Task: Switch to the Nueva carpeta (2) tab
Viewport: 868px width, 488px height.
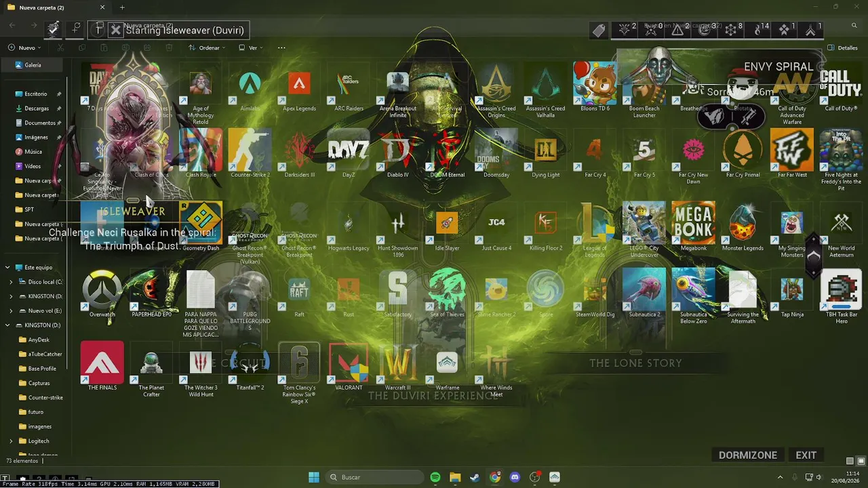Action: tap(56, 7)
